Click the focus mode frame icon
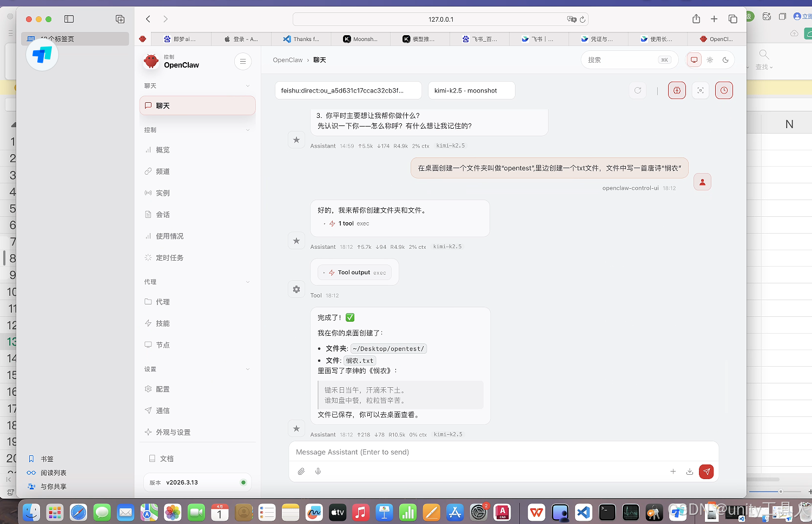812x524 pixels. (701, 90)
